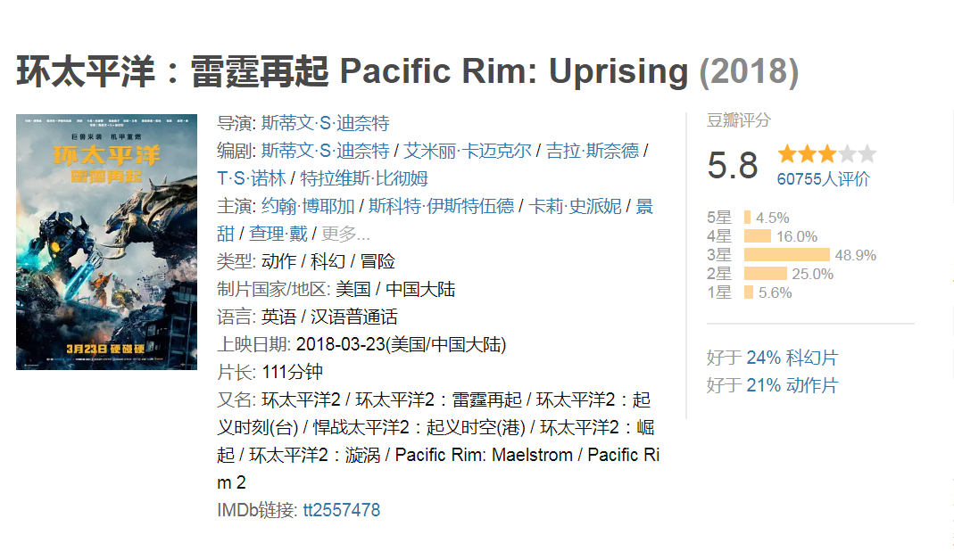Expand the cast list with 更多...
Image resolution: width=954 pixels, height=560 pixels.
345,235
